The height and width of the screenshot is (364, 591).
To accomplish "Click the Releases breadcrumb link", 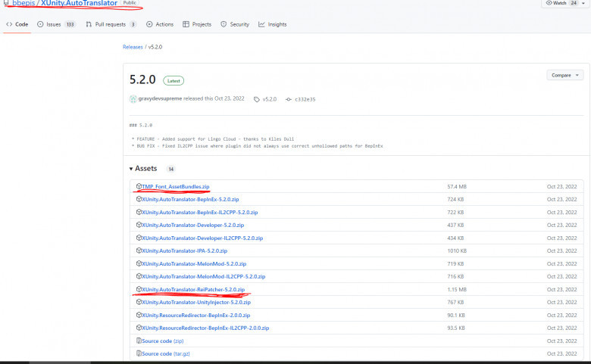I will [133, 47].
